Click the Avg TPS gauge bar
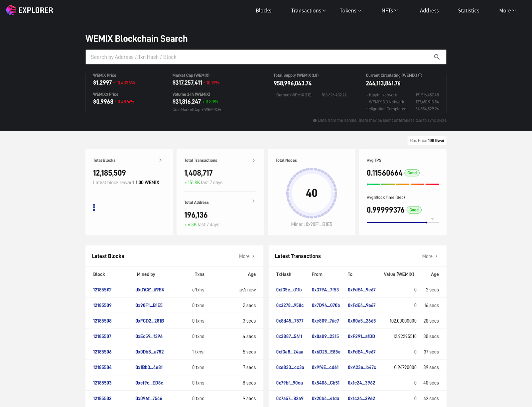 coord(403,184)
